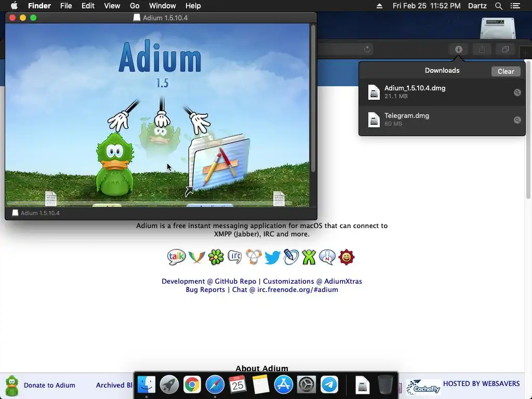Open Development @ GitHub Repo link
The height and width of the screenshot is (399, 532).
(x=209, y=281)
